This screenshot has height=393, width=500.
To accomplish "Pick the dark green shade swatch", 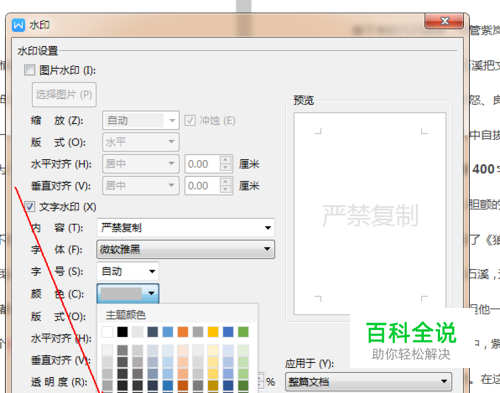I will tap(243, 385).
